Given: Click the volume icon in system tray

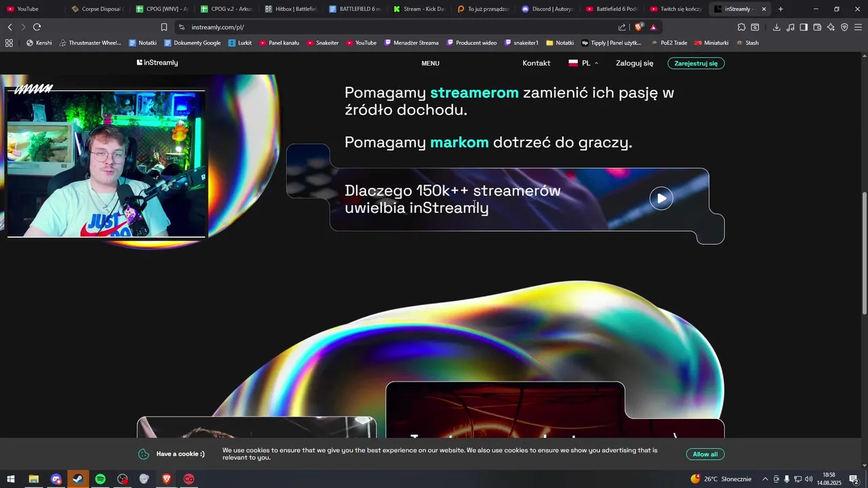Looking at the screenshot, I should 809,479.
